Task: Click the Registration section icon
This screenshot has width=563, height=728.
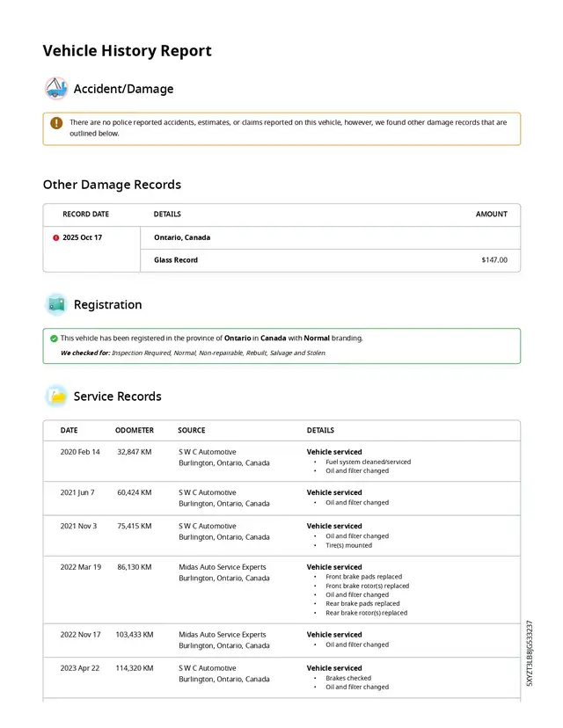Action: 56,304
